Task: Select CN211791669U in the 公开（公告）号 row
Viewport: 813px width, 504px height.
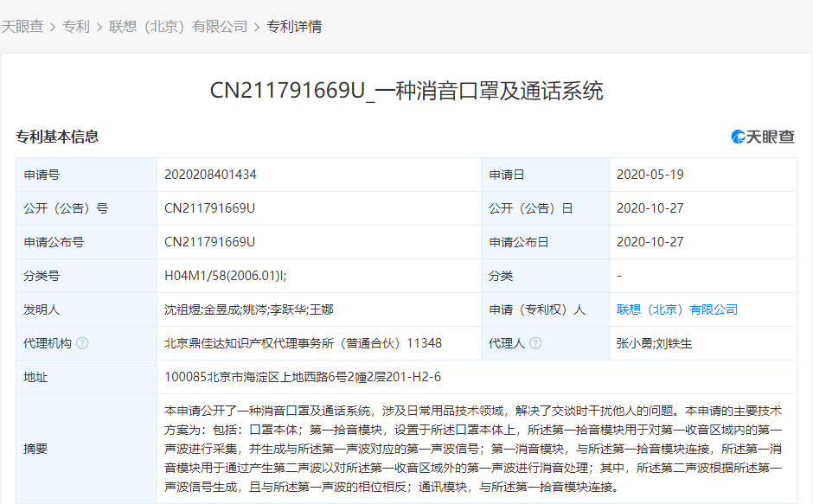Action: pos(209,208)
